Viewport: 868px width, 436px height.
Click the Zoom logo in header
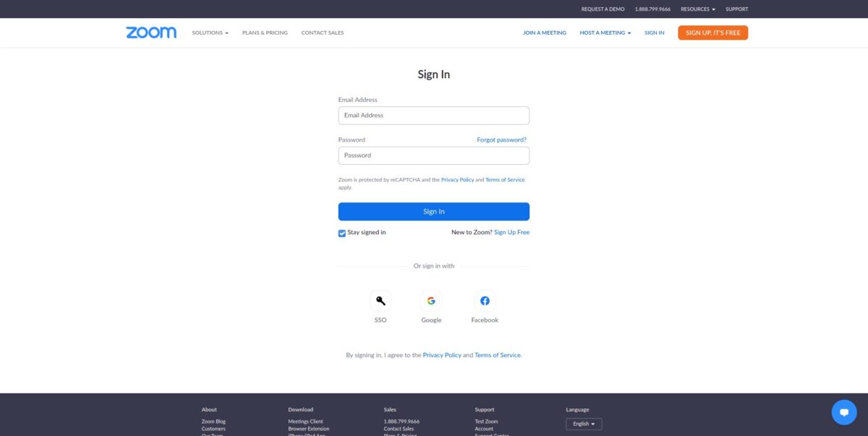pyautogui.click(x=151, y=33)
